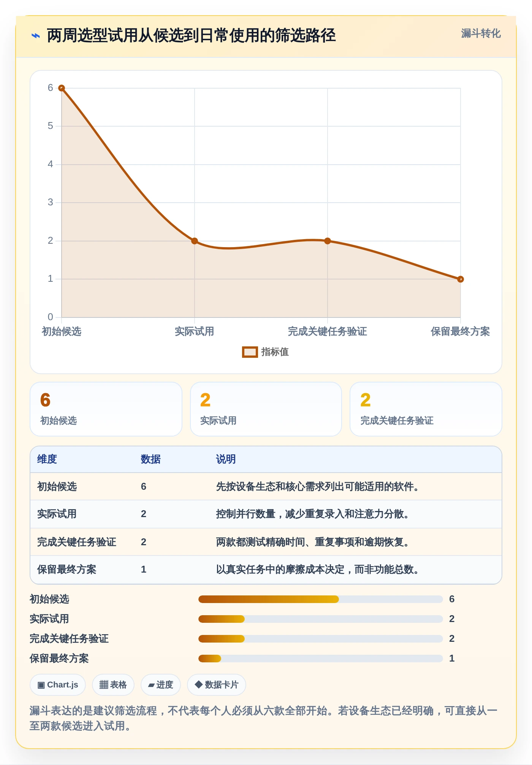Select the 完成关键任务验证 table row cell
This screenshot has height=765, width=532.
tap(77, 542)
